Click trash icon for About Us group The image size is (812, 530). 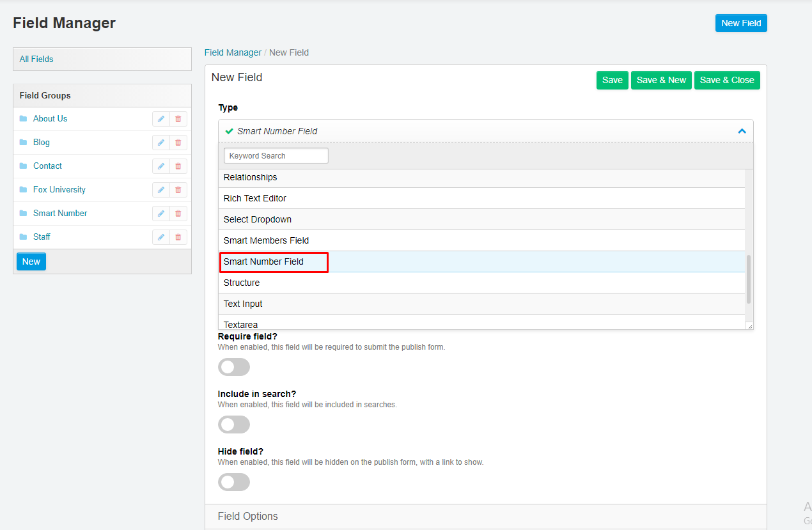[x=178, y=119]
